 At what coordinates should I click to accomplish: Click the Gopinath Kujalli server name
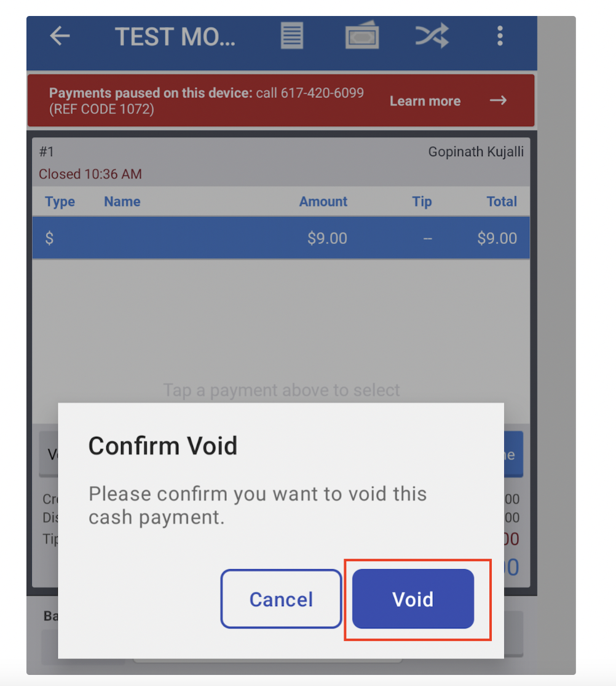coord(476,152)
